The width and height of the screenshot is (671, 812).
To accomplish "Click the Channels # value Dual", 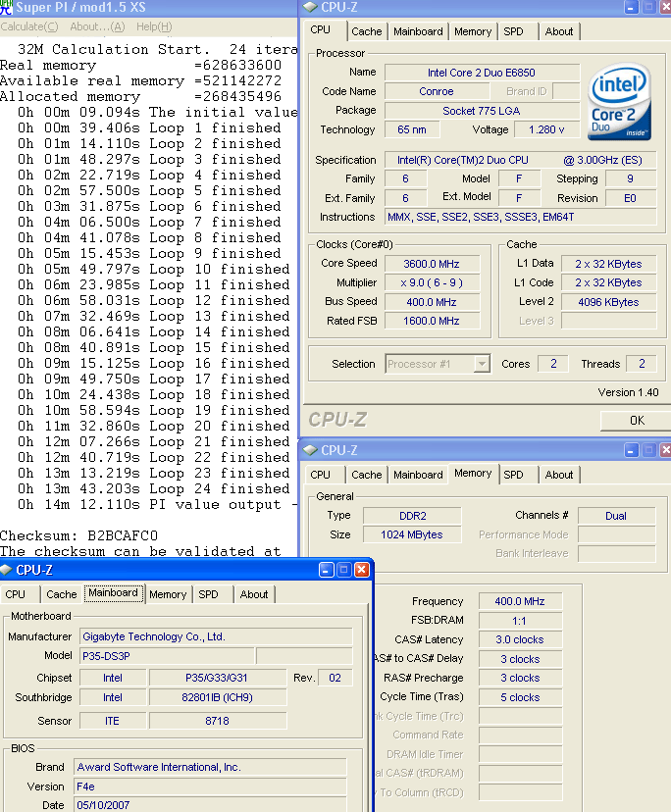I will tap(616, 516).
